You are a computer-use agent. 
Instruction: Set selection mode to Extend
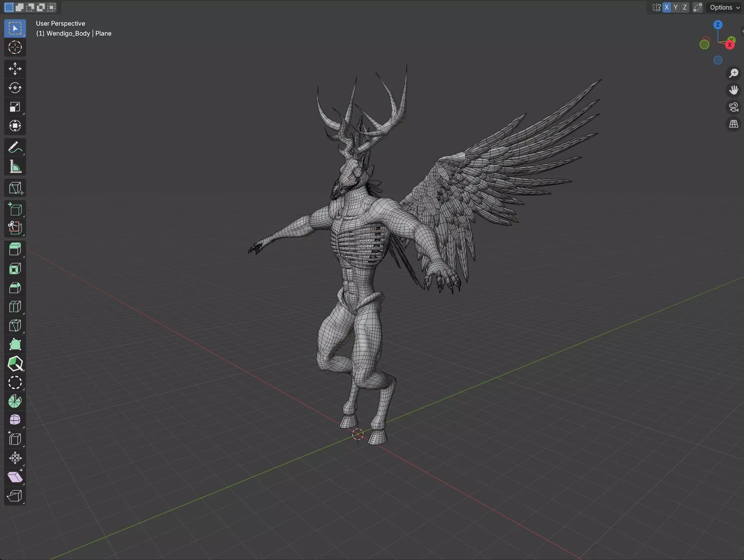click(20, 7)
